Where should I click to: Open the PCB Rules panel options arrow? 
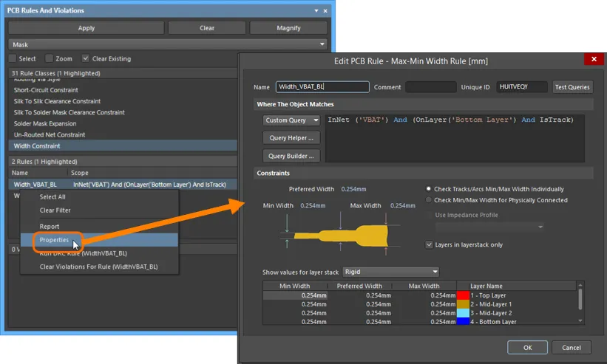pos(316,11)
